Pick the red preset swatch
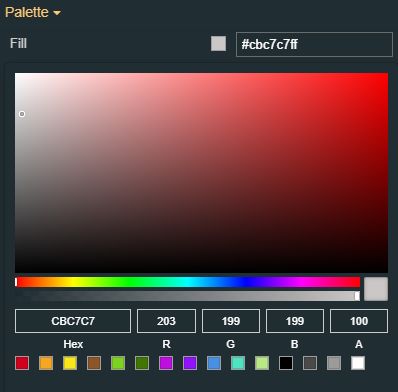Screen dimensions: 398x392 click(x=22, y=363)
